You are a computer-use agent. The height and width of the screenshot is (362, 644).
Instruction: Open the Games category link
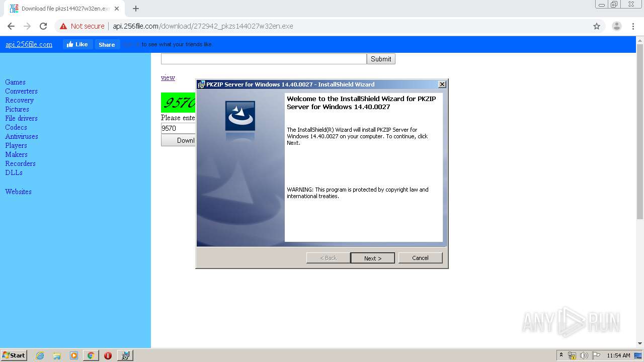(15, 82)
